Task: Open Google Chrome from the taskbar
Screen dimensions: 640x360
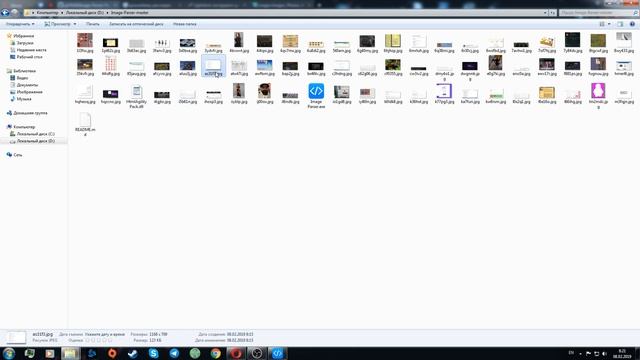Action: [x=216, y=353]
